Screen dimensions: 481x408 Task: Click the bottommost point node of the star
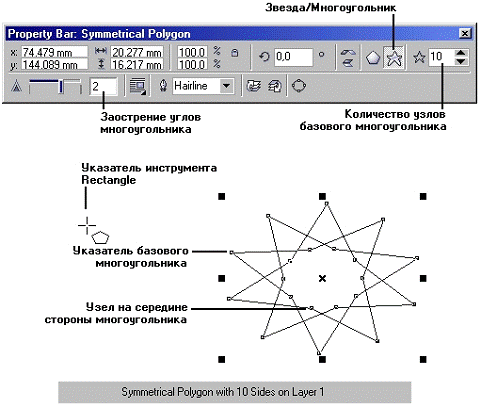point(319,353)
